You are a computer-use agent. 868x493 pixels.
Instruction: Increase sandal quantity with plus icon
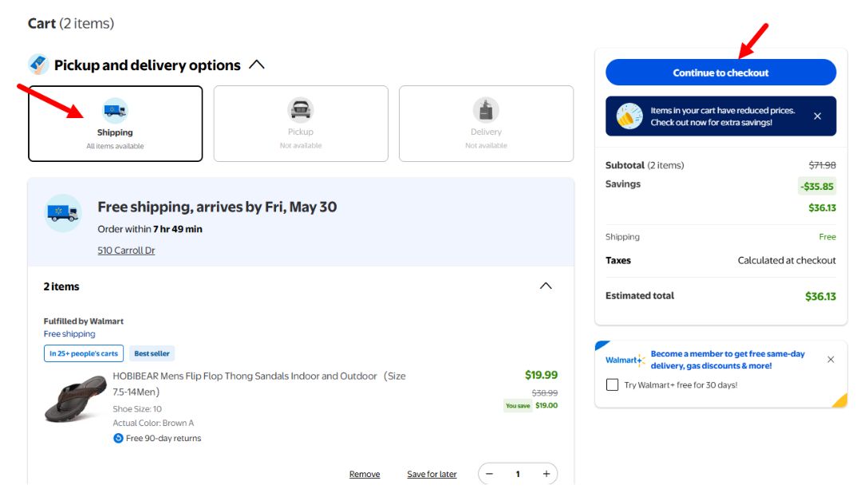click(x=546, y=474)
